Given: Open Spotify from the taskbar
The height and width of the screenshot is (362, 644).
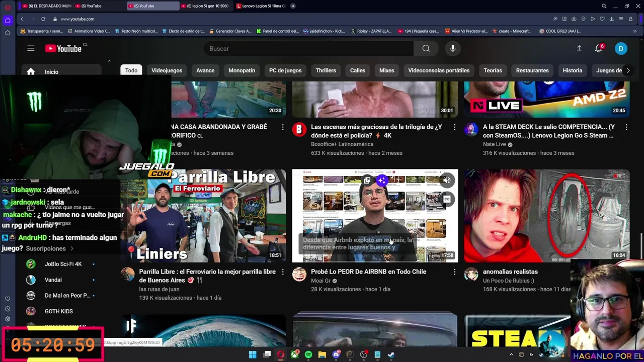Looking at the screenshot, I should tap(308, 354).
